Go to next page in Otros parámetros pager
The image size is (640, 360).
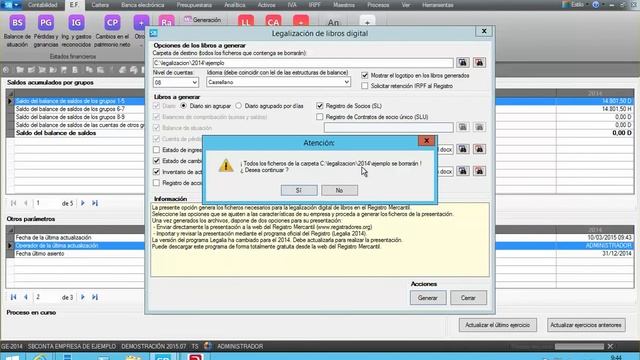[82, 297]
